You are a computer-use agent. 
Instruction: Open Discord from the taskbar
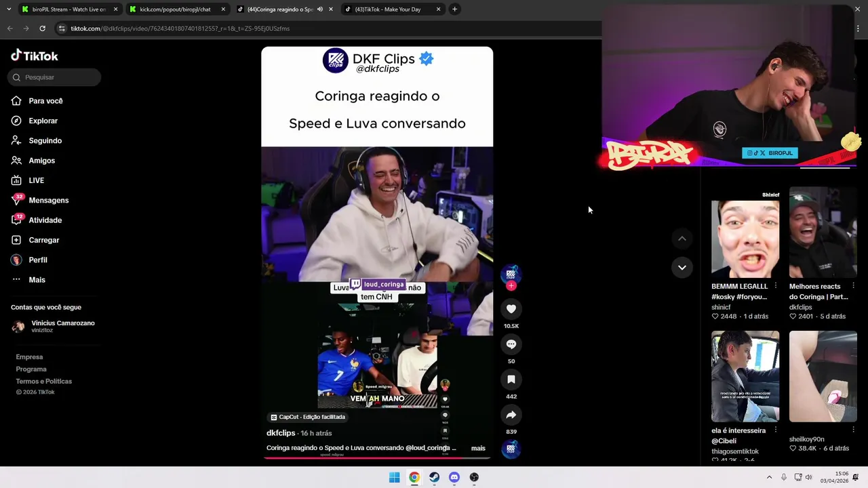(x=454, y=477)
